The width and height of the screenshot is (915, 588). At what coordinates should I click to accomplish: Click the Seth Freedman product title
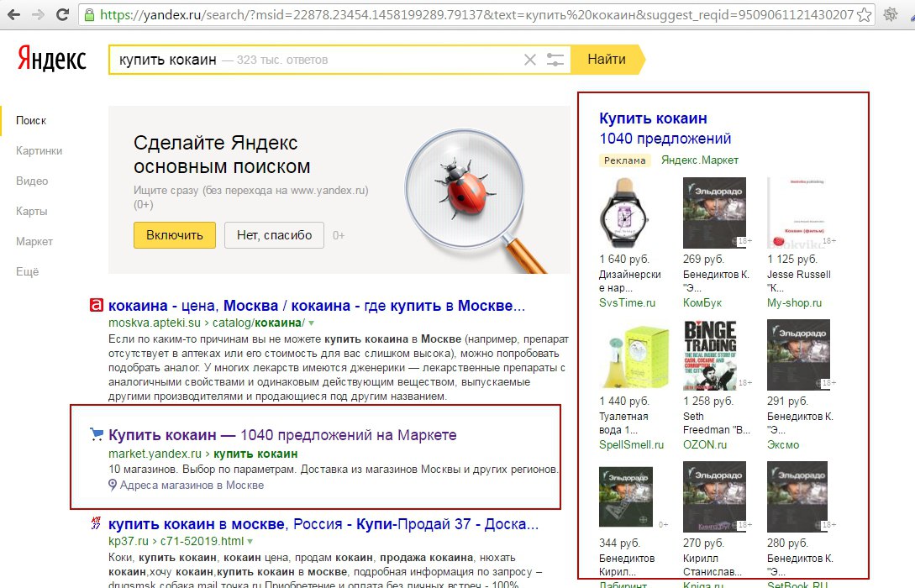717,423
